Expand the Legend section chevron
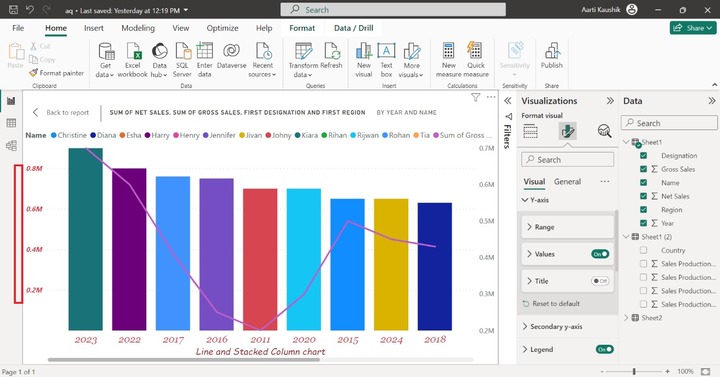The image size is (720, 377). pos(525,349)
